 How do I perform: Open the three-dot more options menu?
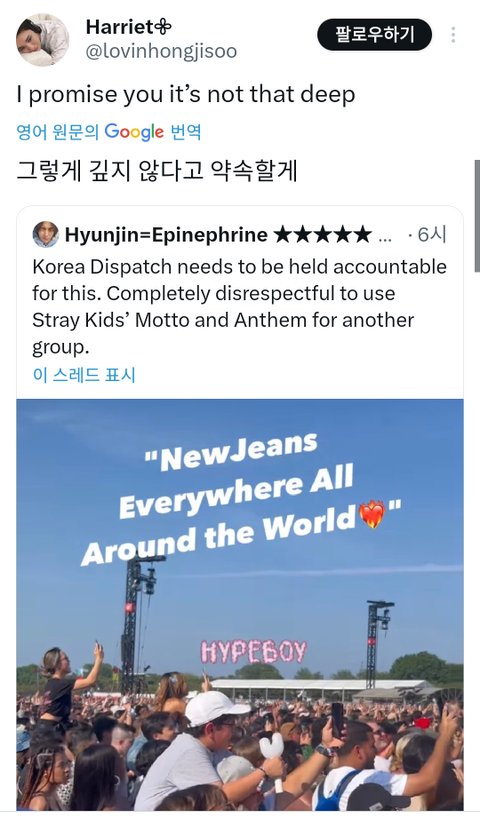[453, 35]
